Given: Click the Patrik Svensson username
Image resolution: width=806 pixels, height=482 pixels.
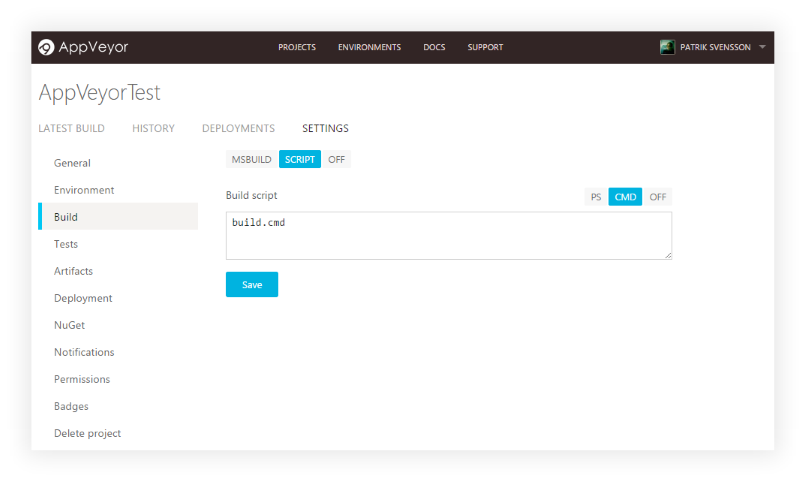Looking at the screenshot, I should pyautogui.click(x=715, y=47).
